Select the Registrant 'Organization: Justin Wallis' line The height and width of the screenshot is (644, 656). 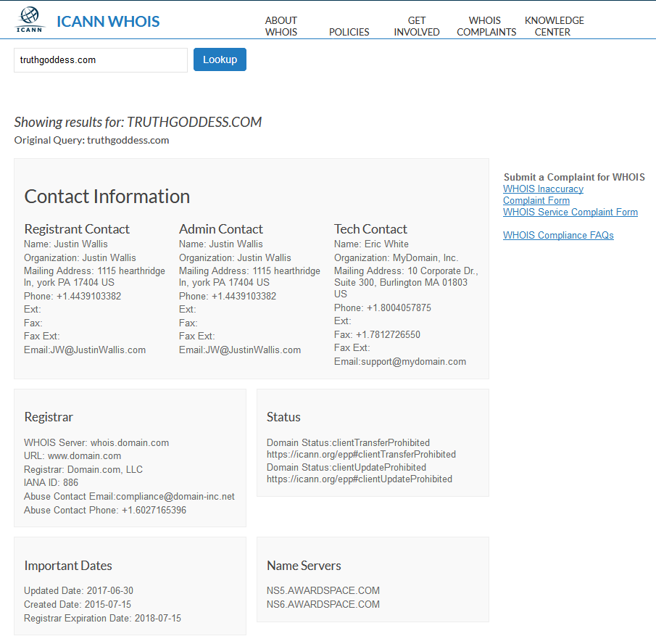(80, 257)
